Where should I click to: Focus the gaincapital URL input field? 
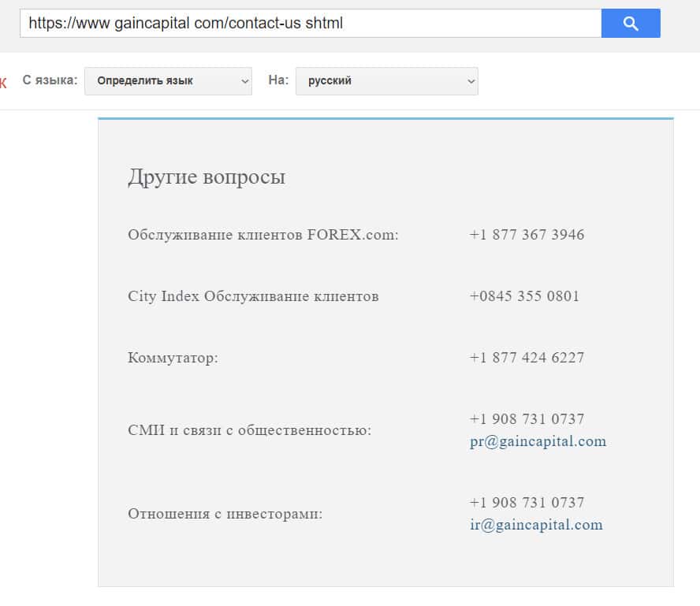point(311,23)
